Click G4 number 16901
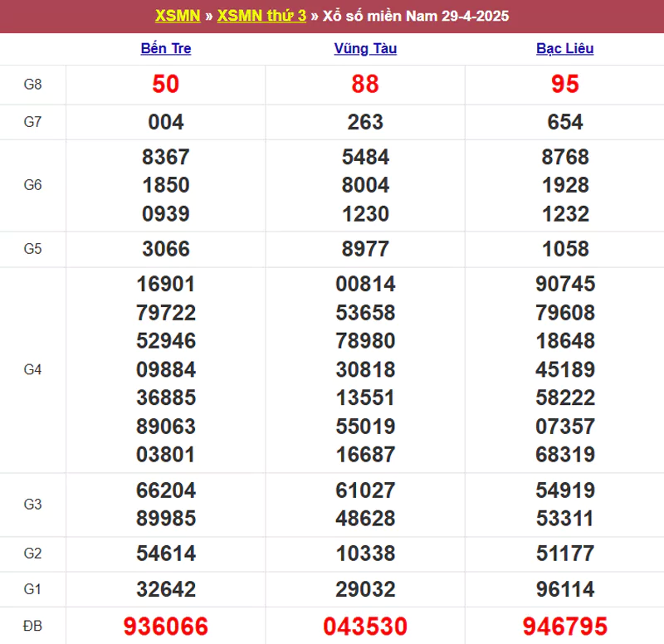 click(x=166, y=284)
